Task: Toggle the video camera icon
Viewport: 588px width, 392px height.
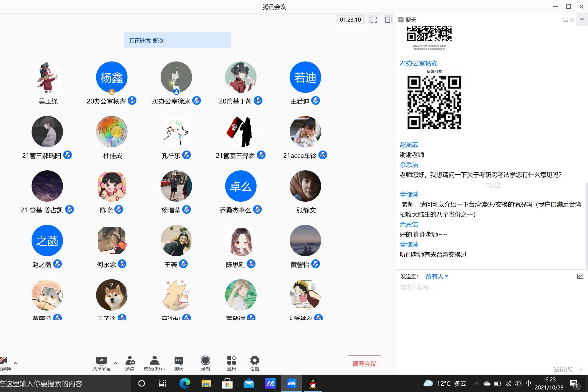Action: [x=4, y=360]
